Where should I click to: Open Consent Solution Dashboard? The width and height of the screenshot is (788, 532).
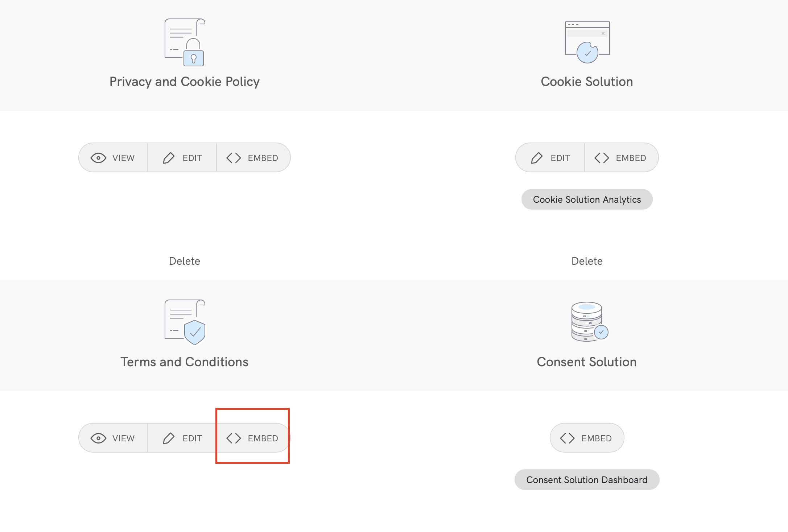(586, 480)
